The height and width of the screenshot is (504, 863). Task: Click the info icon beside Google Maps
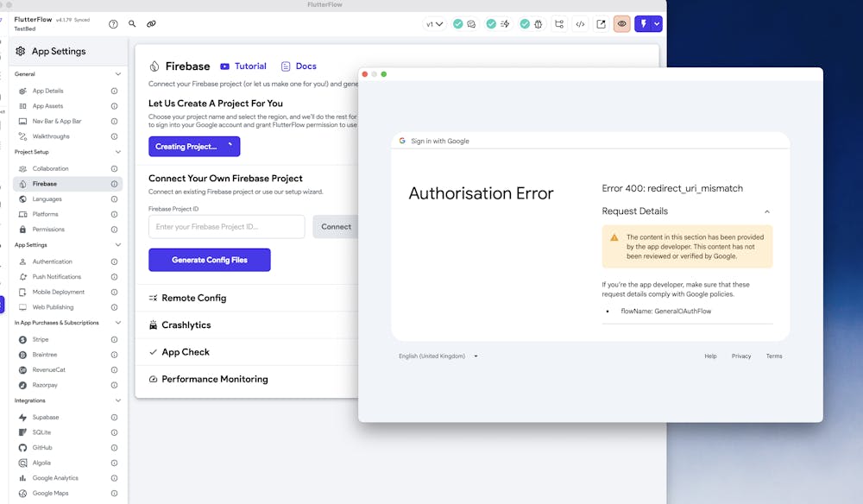click(x=114, y=494)
